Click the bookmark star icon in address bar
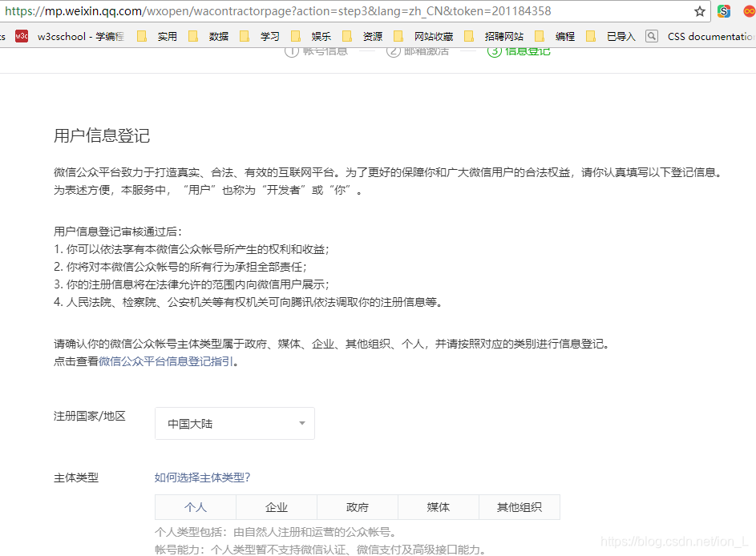 click(x=700, y=11)
